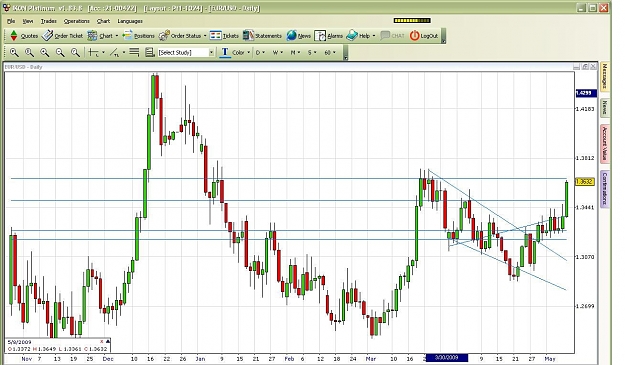The image size is (625, 365).
Task: Click the Chart toolbar icon
Action: click(92, 36)
